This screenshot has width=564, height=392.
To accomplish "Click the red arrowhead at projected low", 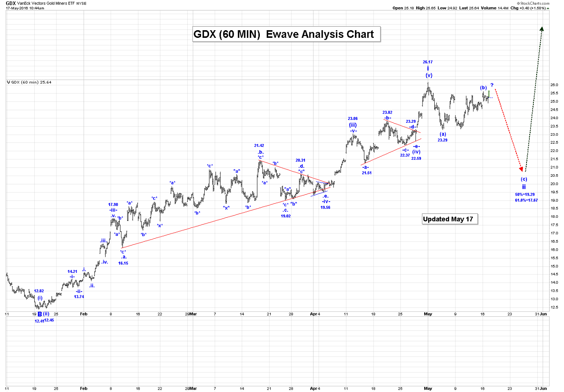I will tap(521, 169).
